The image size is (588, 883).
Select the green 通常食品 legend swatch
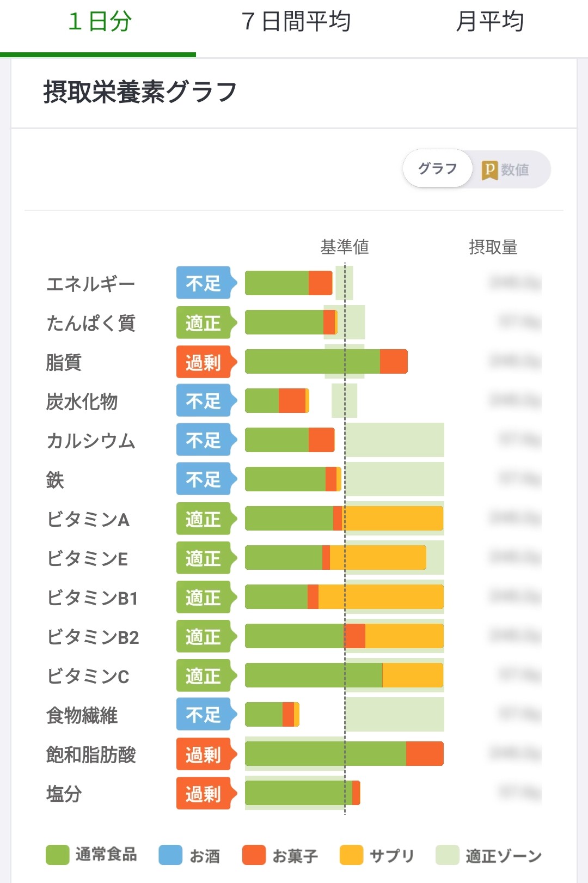(x=58, y=855)
